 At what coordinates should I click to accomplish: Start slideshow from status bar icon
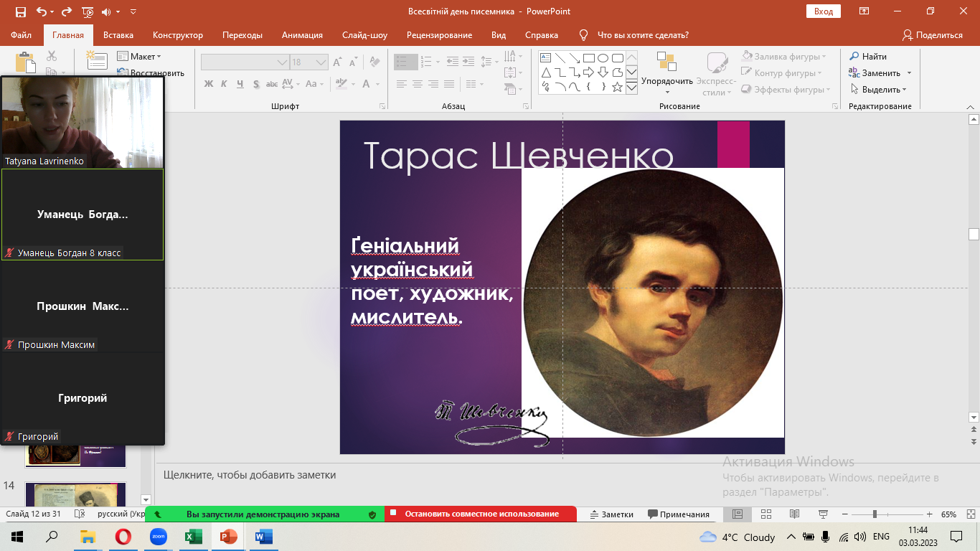coord(823,514)
